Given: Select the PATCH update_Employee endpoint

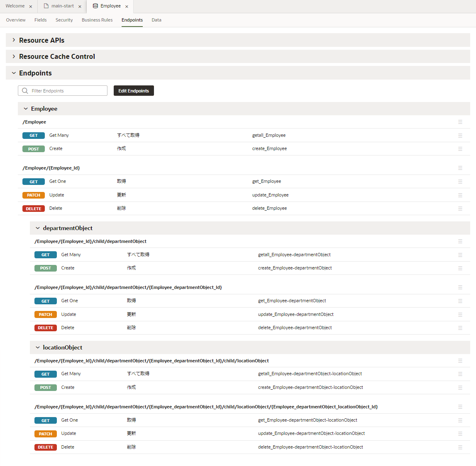Looking at the screenshot, I should [x=34, y=195].
